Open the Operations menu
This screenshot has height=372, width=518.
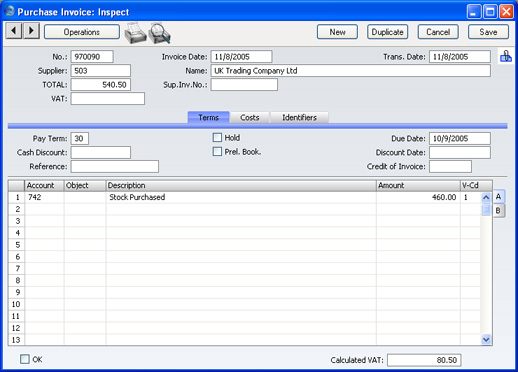point(82,32)
